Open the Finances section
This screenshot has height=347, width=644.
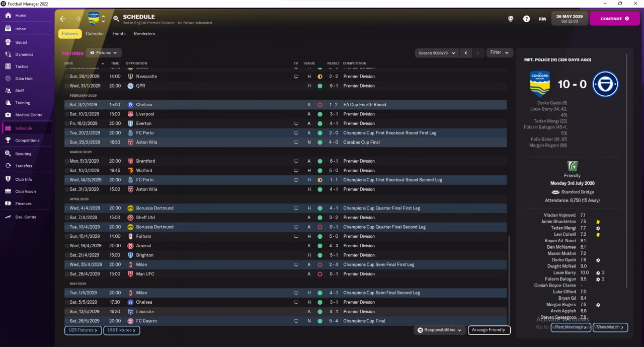click(27, 203)
